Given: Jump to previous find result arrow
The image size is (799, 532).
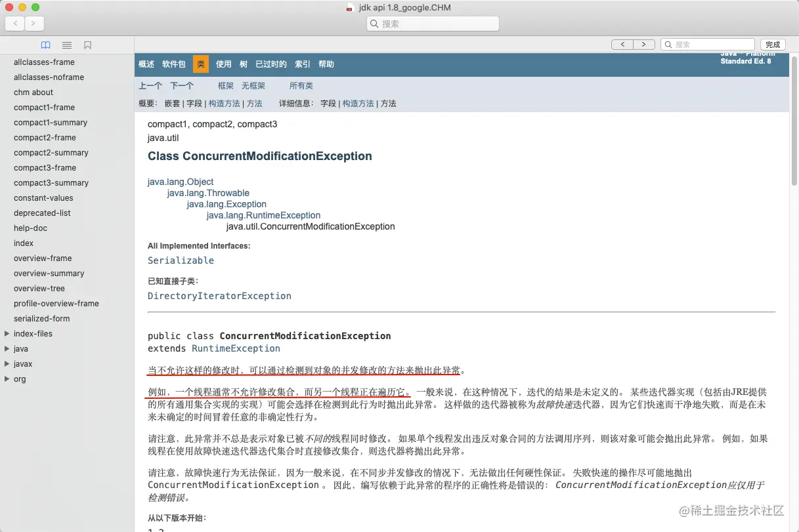Looking at the screenshot, I should [622, 45].
